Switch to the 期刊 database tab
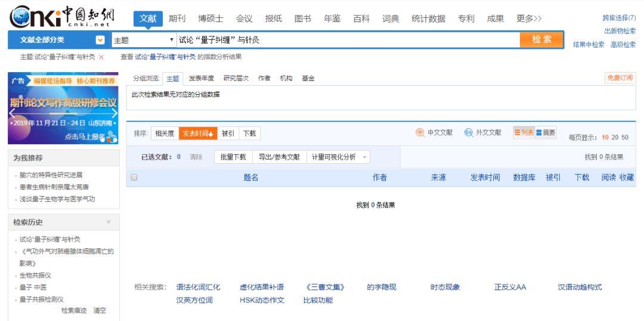Image resolution: width=644 pixels, height=321 pixels. tap(177, 18)
